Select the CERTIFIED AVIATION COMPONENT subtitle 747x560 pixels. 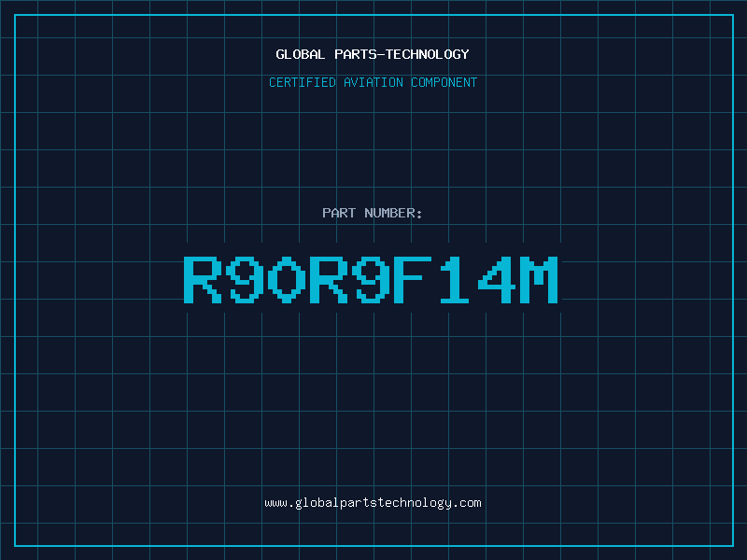click(x=373, y=82)
